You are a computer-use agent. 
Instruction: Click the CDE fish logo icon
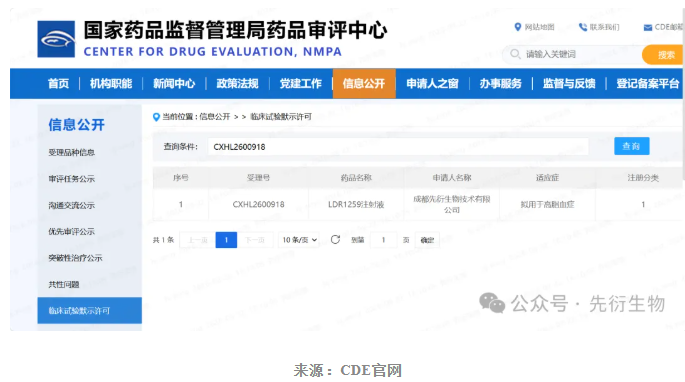coord(56,39)
